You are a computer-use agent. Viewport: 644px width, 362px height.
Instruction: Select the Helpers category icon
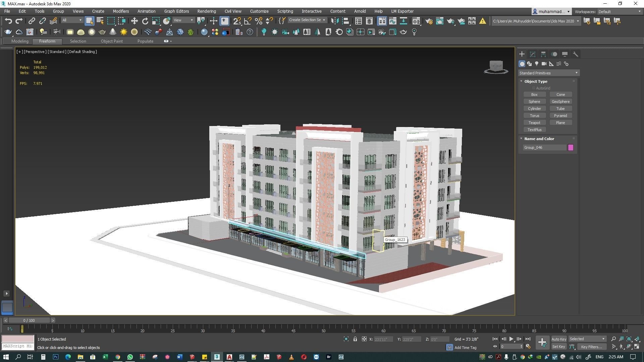[x=551, y=64]
